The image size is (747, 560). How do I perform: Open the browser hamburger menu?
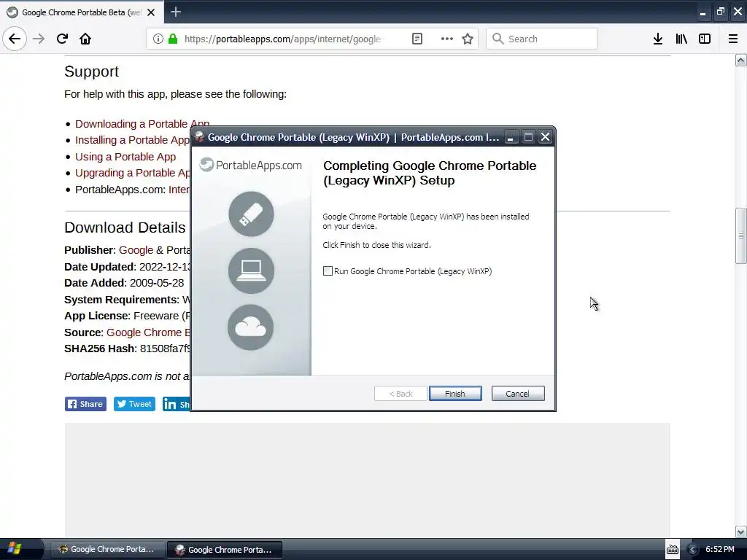(733, 39)
